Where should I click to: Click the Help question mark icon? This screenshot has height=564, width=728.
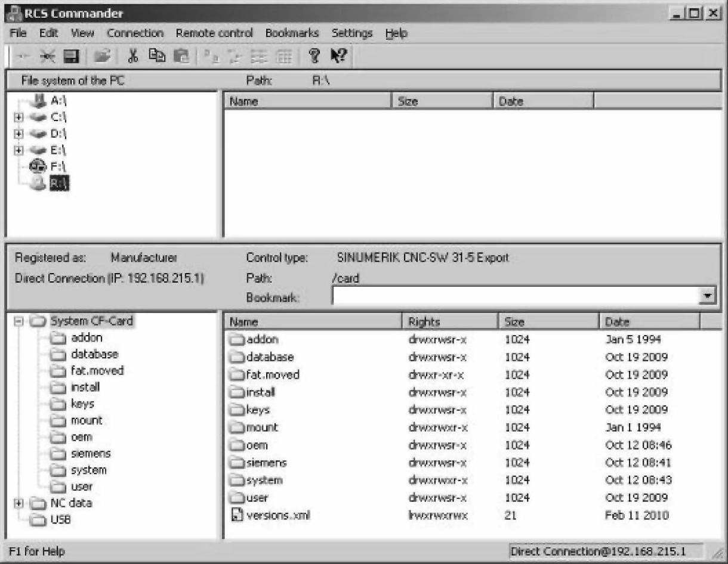[314, 57]
